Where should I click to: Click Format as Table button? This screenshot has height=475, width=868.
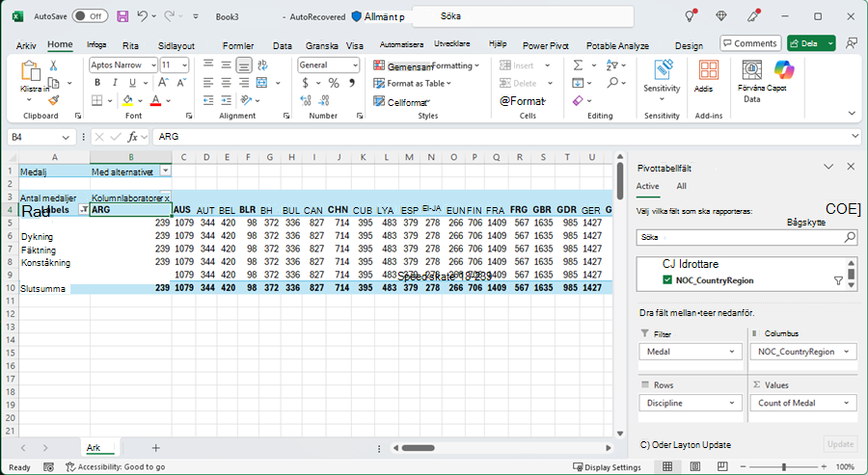[413, 83]
